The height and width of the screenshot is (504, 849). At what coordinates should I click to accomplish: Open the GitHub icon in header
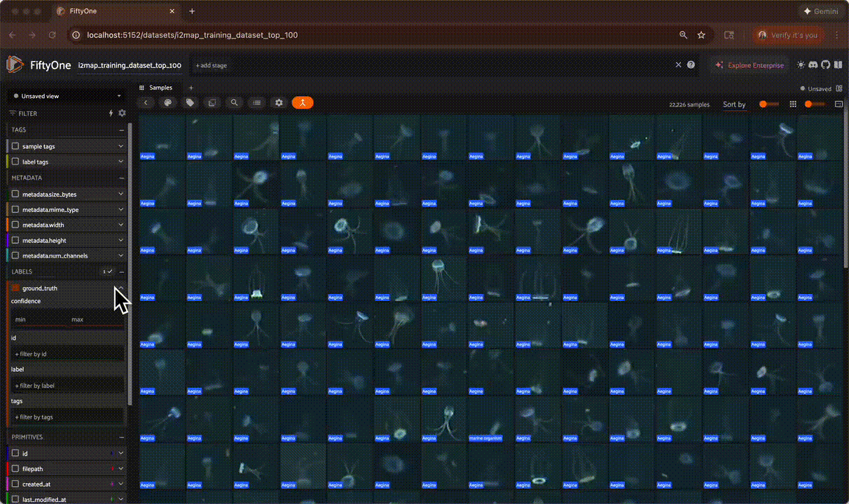(825, 65)
